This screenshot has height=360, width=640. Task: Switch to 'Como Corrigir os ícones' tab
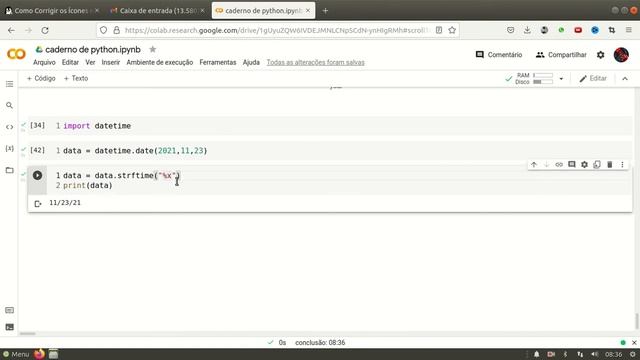pyautogui.click(x=52, y=11)
